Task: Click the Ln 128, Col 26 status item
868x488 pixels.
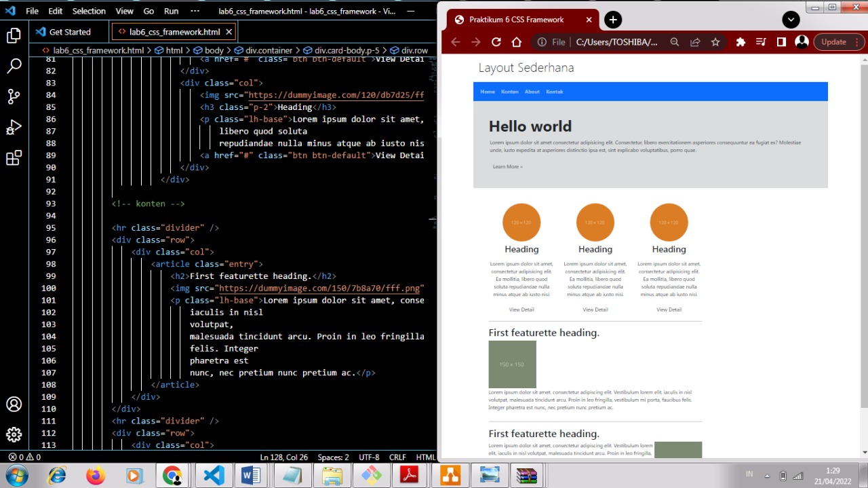Action: coord(283,457)
